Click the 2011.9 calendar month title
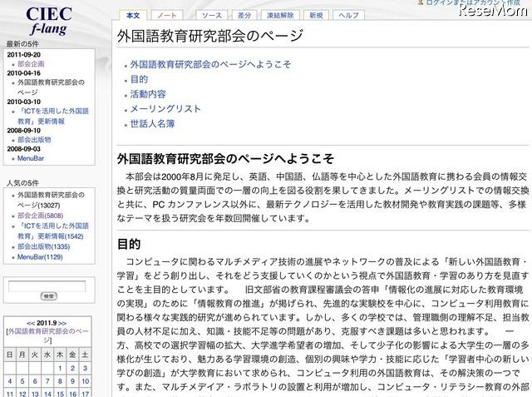The height and width of the screenshot is (397, 532). [47, 323]
